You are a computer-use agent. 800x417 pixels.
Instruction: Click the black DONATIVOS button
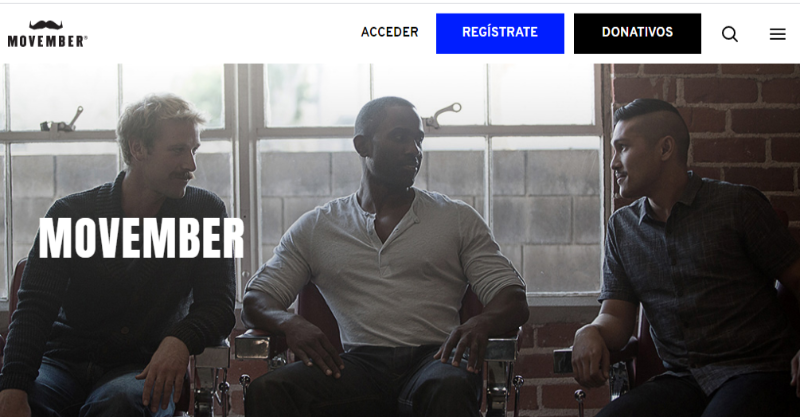coord(637,33)
